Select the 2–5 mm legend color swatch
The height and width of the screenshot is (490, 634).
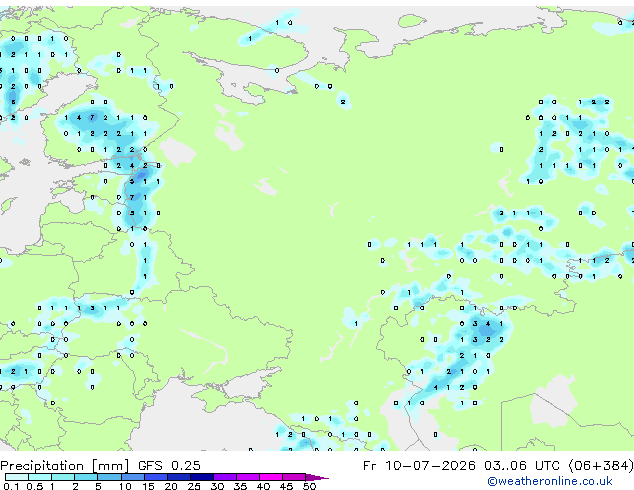(x=86, y=477)
